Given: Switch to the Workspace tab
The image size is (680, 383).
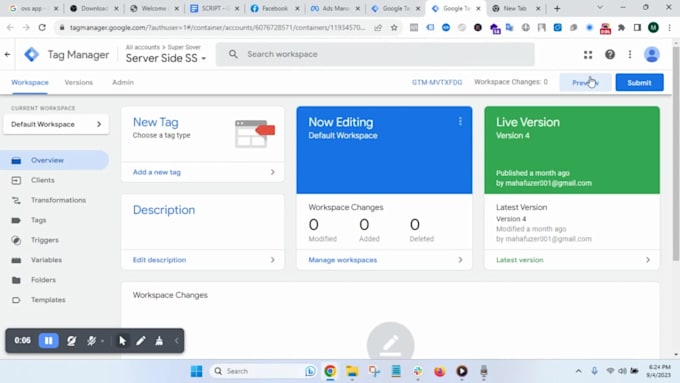Looking at the screenshot, I should click(x=30, y=82).
